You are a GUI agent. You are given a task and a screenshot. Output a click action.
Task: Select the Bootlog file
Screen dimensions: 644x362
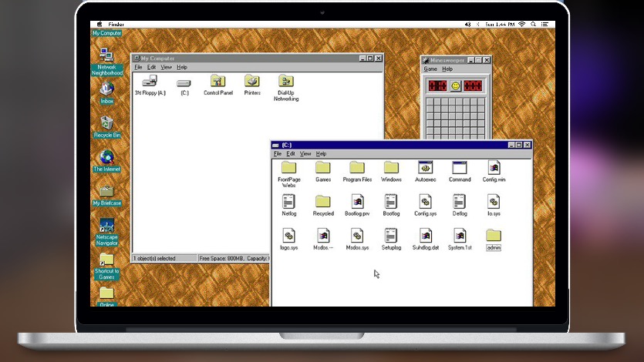(x=391, y=206)
